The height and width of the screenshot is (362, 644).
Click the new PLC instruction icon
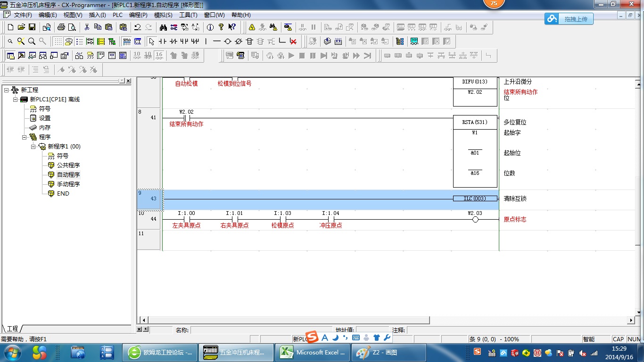click(250, 41)
